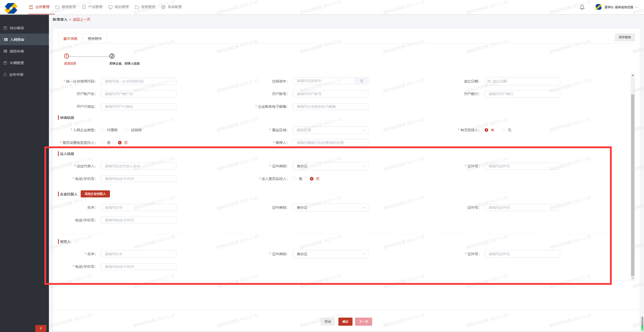Select 无 for 有无担保人
This screenshot has height=332, width=644.
(x=504, y=130)
